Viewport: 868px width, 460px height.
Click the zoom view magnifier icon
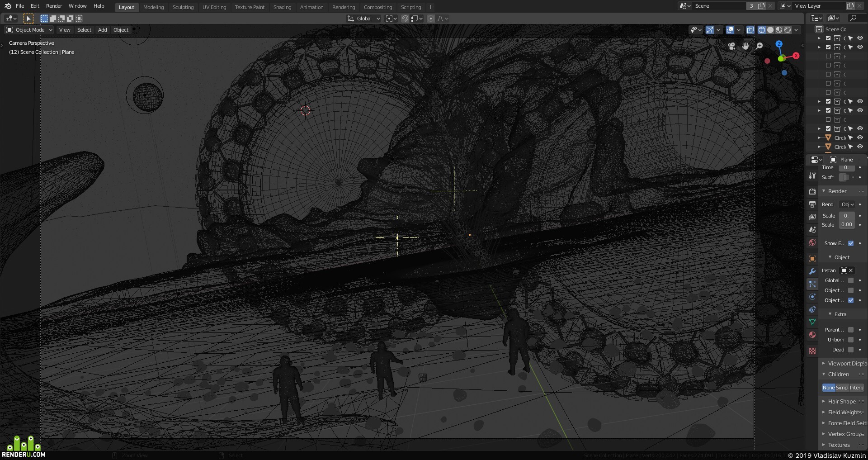click(x=759, y=46)
